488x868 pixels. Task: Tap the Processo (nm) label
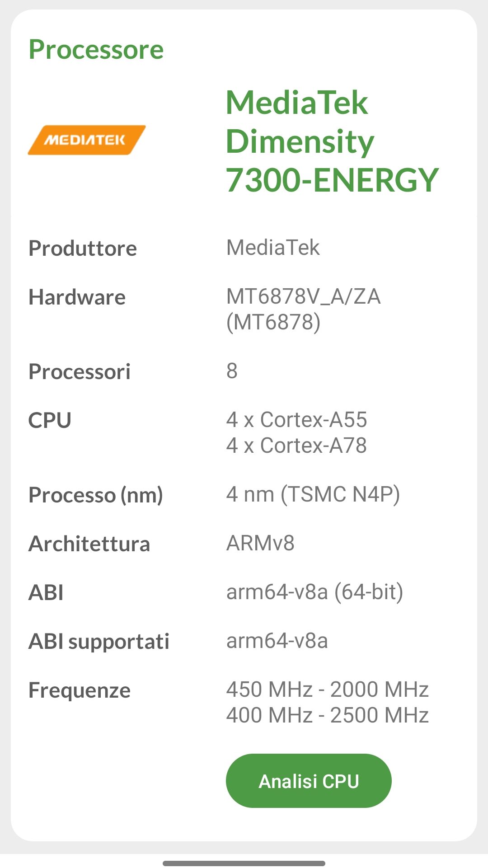tap(95, 495)
